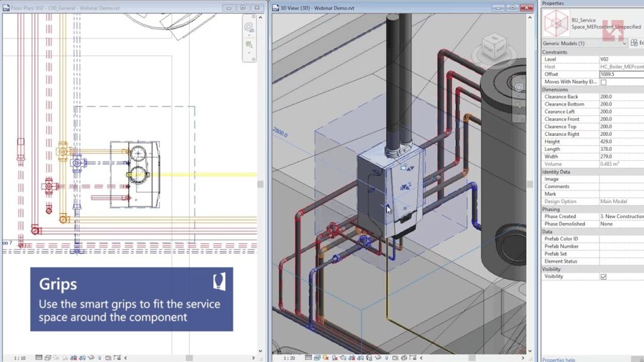
Task: Click the Offset value field 1089.5
Action: coord(621,74)
